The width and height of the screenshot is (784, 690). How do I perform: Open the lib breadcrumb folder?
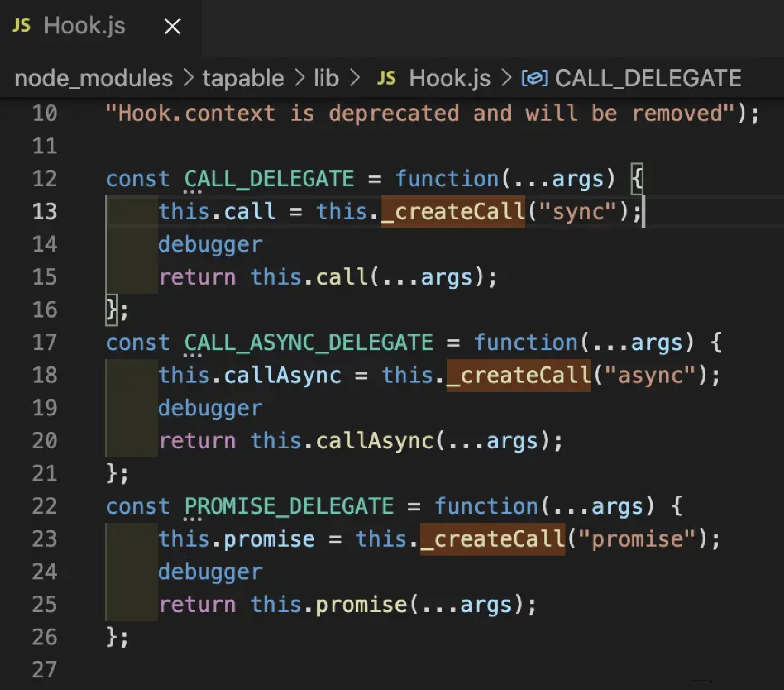[x=326, y=78]
